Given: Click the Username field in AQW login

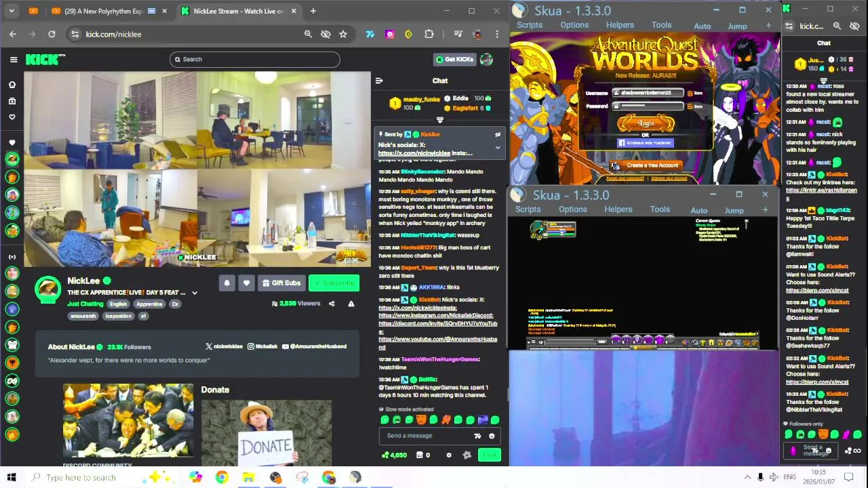Looking at the screenshot, I should click(648, 93).
